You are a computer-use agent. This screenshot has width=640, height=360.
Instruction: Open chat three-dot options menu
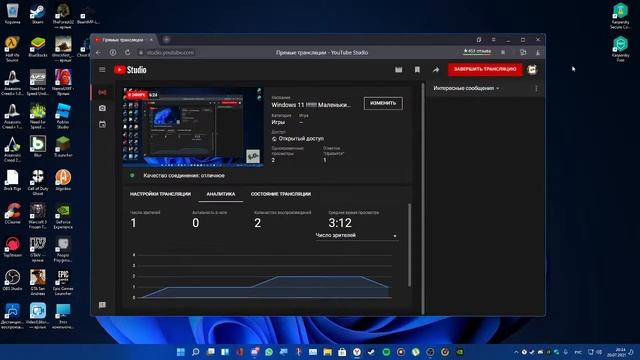tap(536, 89)
